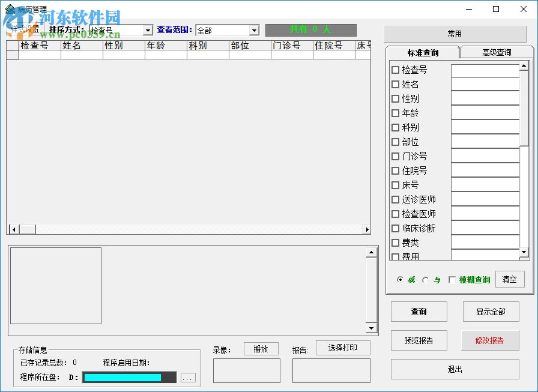Click the 样式设置 button
The width and height of the screenshot is (538, 392).
point(25,29)
